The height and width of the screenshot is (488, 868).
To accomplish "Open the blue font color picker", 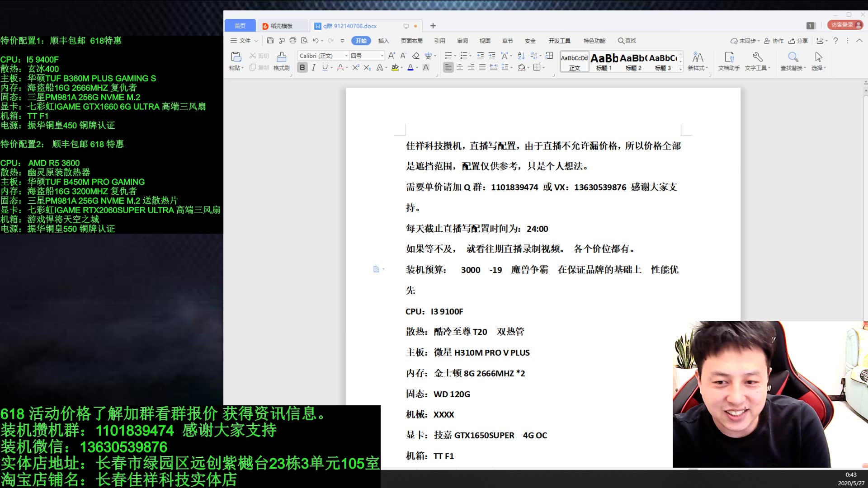I will (417, 67).
